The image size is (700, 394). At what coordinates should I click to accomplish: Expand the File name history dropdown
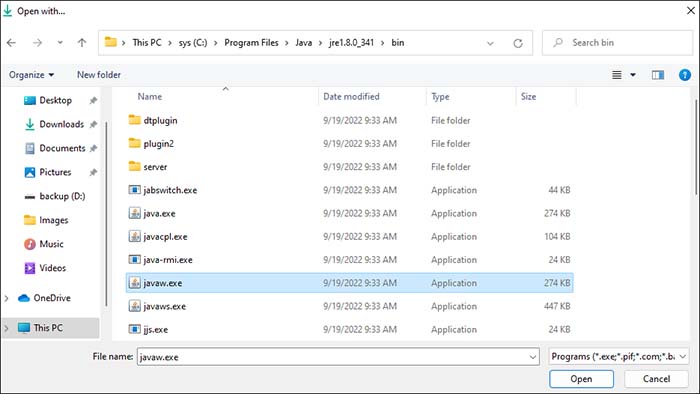533,357
